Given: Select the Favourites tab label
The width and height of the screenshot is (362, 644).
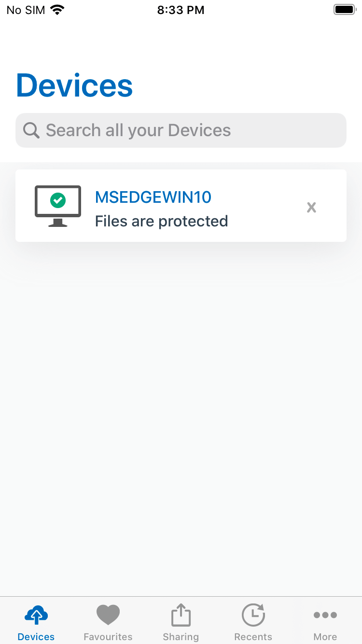Looking at the screenshot, I should (x=108, y=637).
